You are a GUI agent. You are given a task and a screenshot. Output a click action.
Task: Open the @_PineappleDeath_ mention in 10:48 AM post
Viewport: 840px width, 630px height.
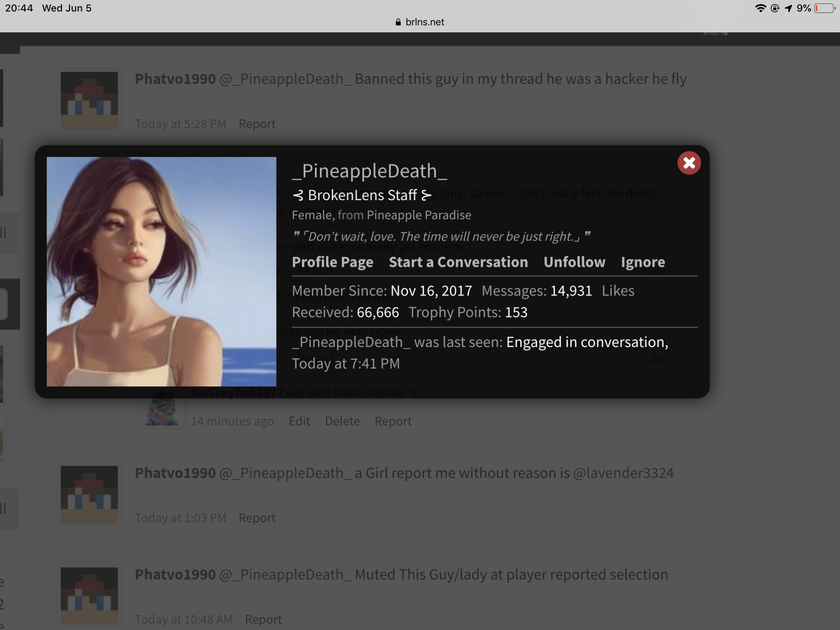pyautogui.click(x=285, y=575)
